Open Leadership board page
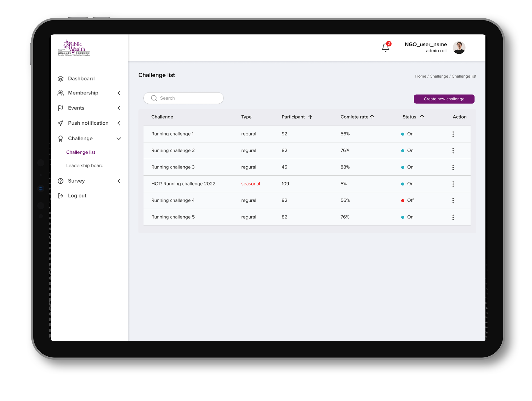Screen dimensions: 532x401 85,166
